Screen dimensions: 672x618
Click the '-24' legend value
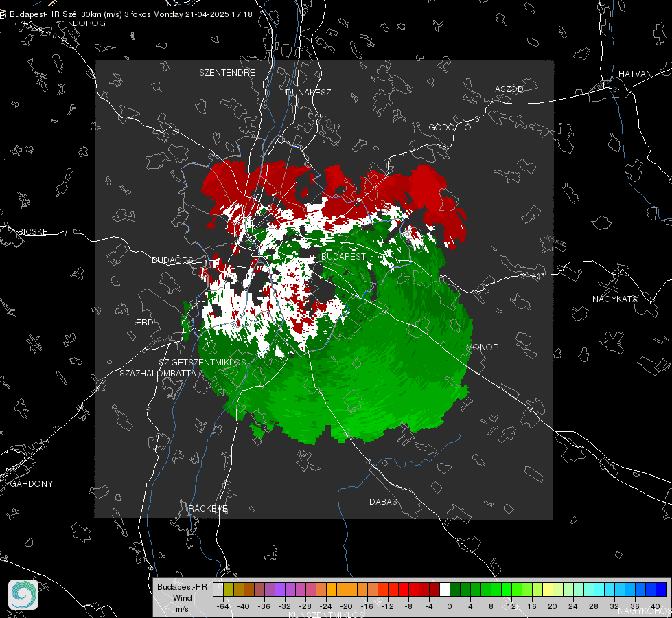tap(326, 606)
